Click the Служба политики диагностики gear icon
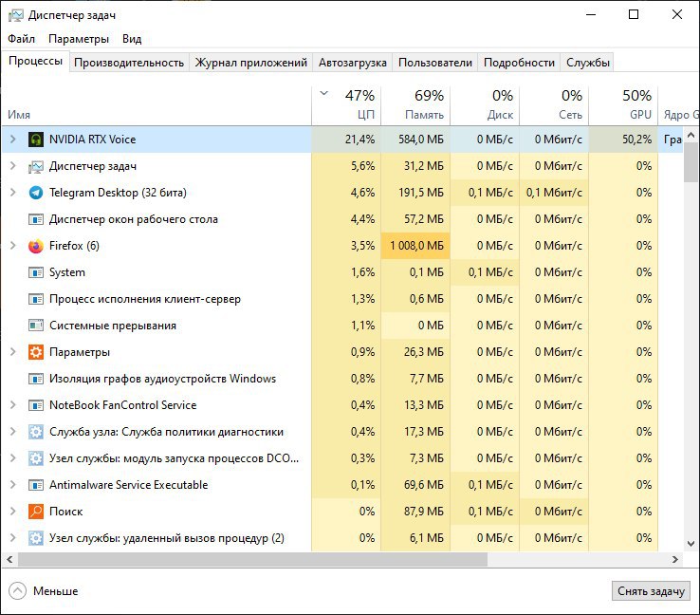The image size is (700, 615). pyautogui.click(x=36, y=432)
